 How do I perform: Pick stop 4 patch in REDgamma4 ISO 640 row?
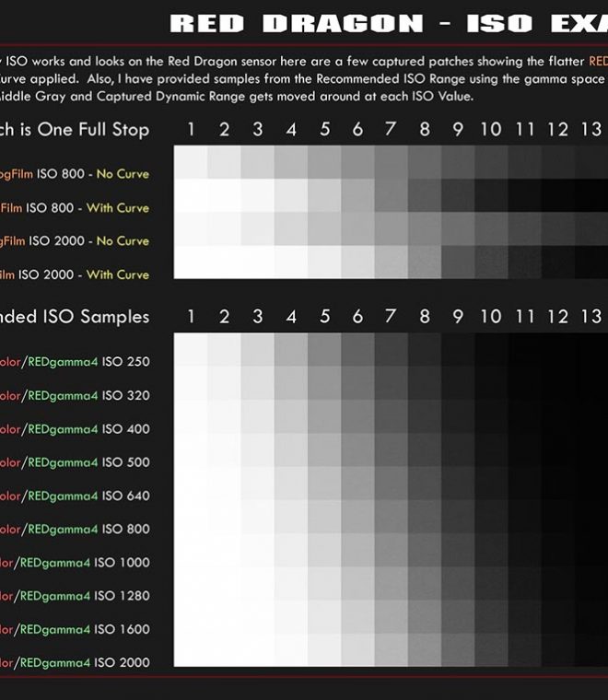(x=291, y=483)
